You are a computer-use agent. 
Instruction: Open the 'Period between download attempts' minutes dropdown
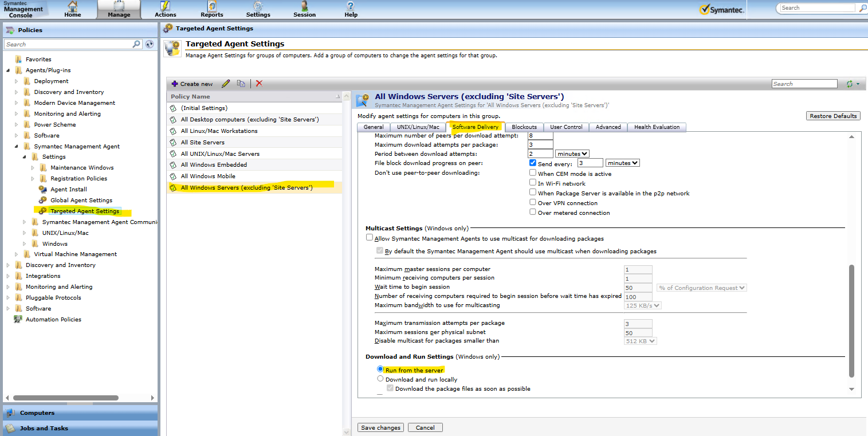(572, 154)
